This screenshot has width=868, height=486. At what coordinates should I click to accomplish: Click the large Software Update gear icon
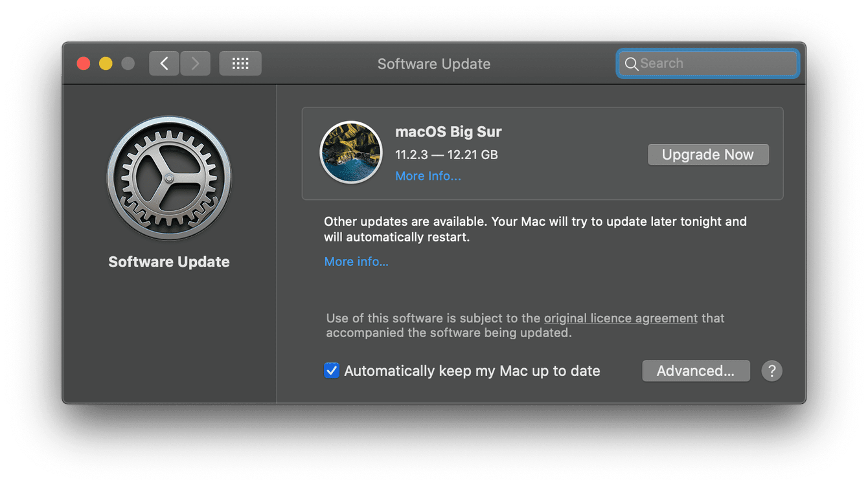[x=169, y=179]
